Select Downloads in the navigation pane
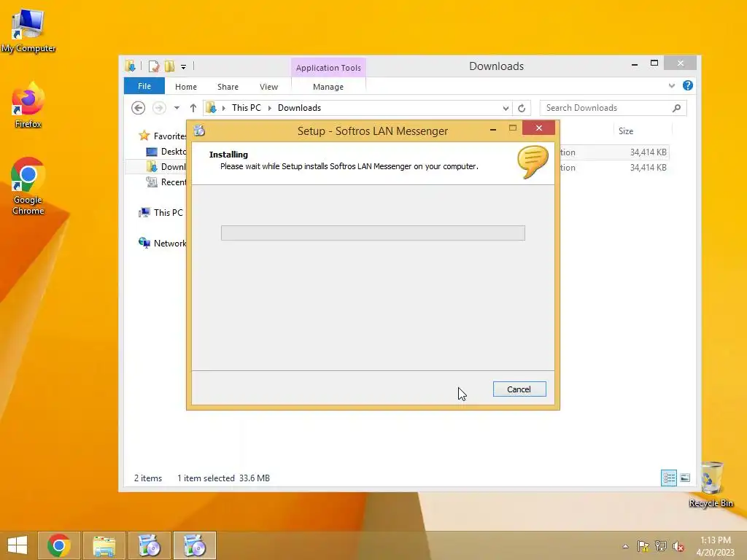The image size is (747, 560). point(166,167)
